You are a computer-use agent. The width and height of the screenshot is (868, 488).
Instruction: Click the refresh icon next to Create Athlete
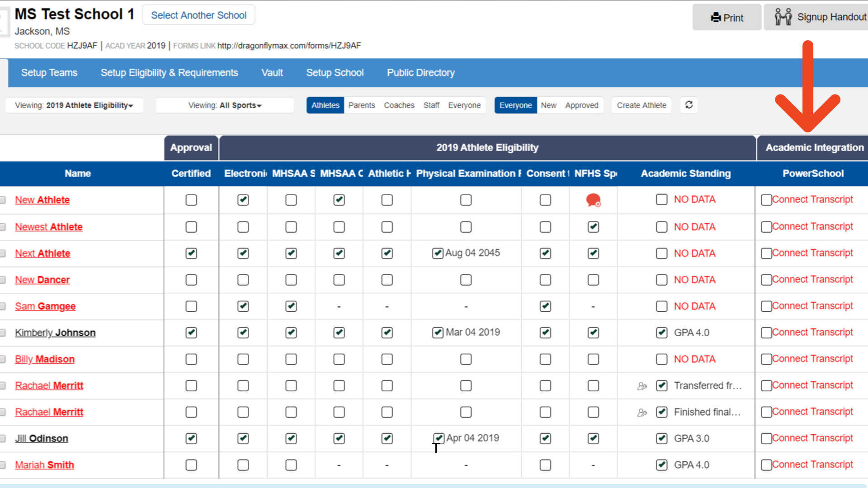click(x=689, y=105)
